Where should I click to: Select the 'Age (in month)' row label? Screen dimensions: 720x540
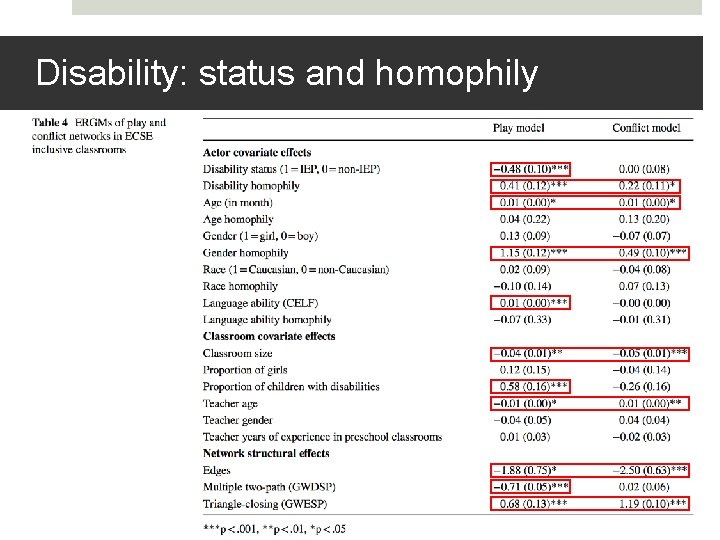click(237, 202)
